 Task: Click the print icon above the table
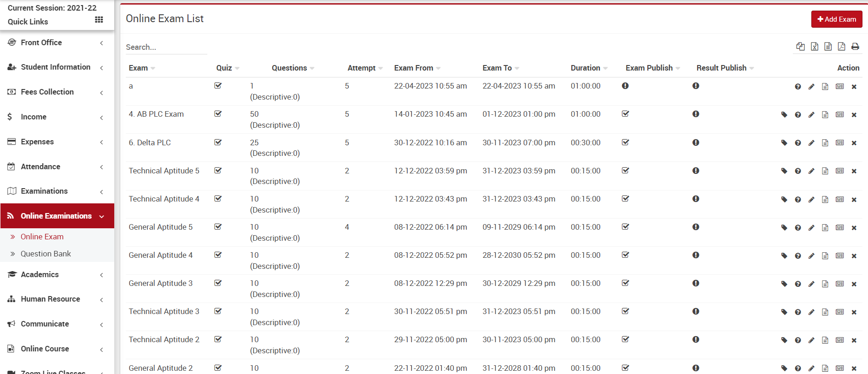pos(855,47)
